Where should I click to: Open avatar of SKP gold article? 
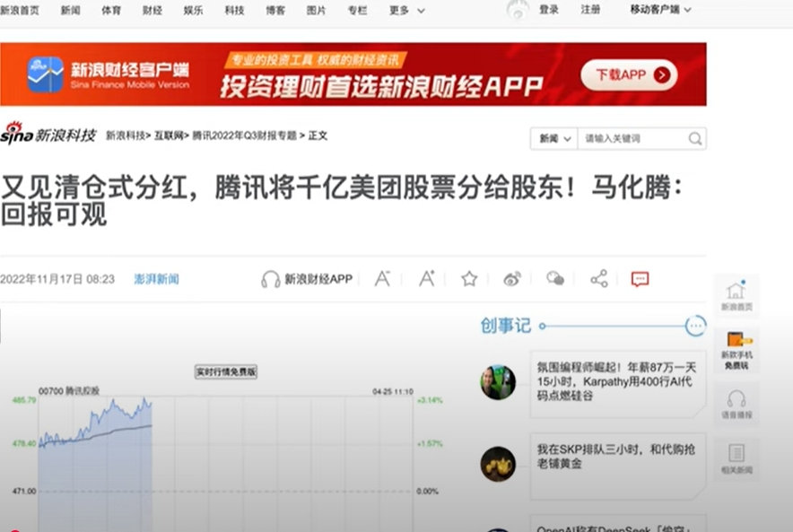[x=498, y=464]
